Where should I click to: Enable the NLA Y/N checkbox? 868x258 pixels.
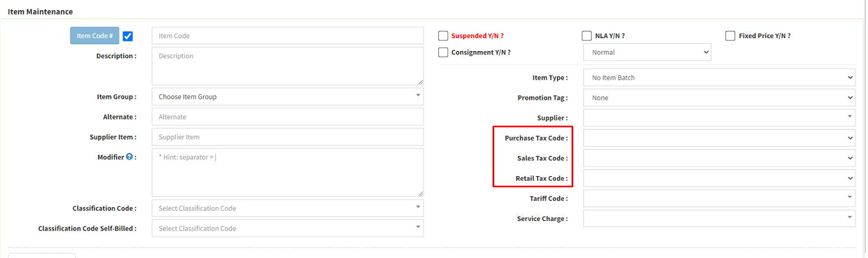pos(587,36)
